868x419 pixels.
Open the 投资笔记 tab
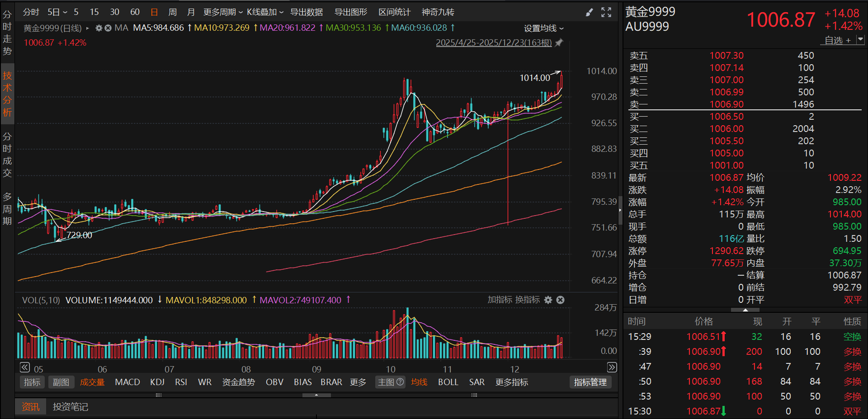[71, 407]
